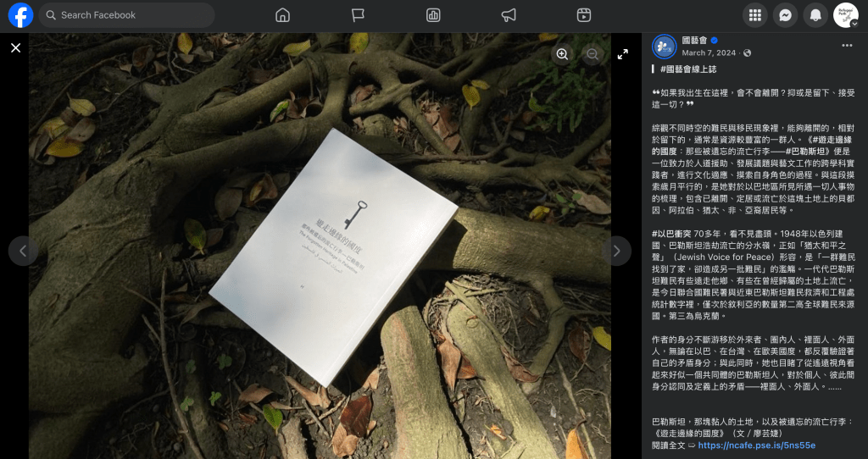Screen dimensions: 868x459
Task: Open the Ad Center megaphone icon
Action: coord(509,15)
